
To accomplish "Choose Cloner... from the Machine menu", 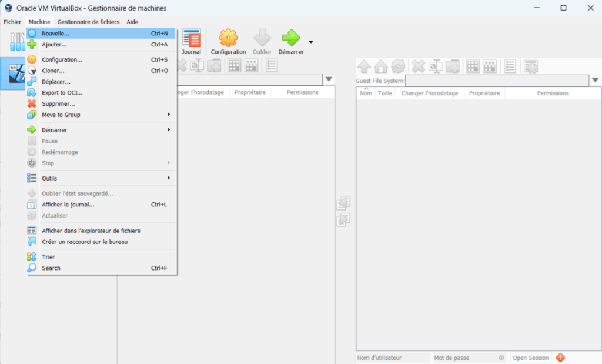I will tap(100, 71).
